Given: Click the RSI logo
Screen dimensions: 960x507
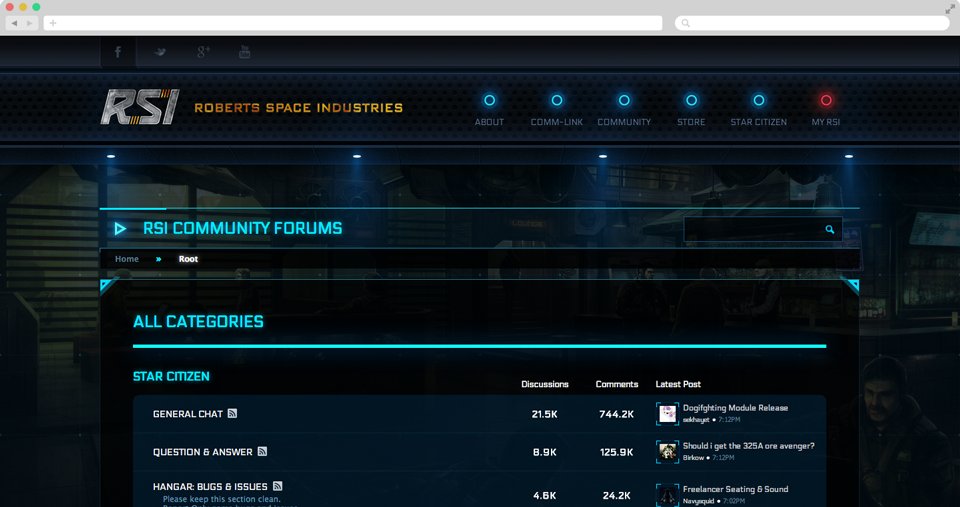Looking at the screenshot, I should tap(140, 107).
